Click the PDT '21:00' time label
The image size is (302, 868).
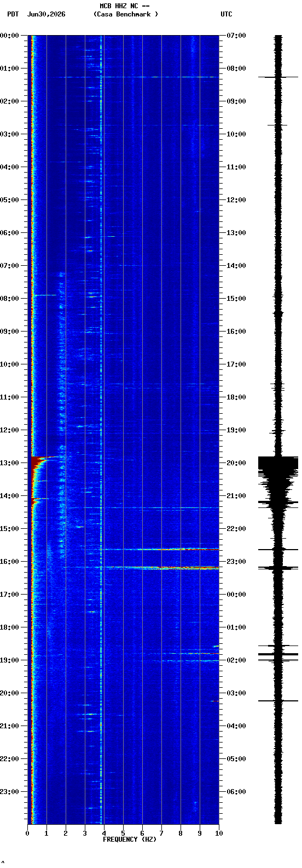click(9, 726)
